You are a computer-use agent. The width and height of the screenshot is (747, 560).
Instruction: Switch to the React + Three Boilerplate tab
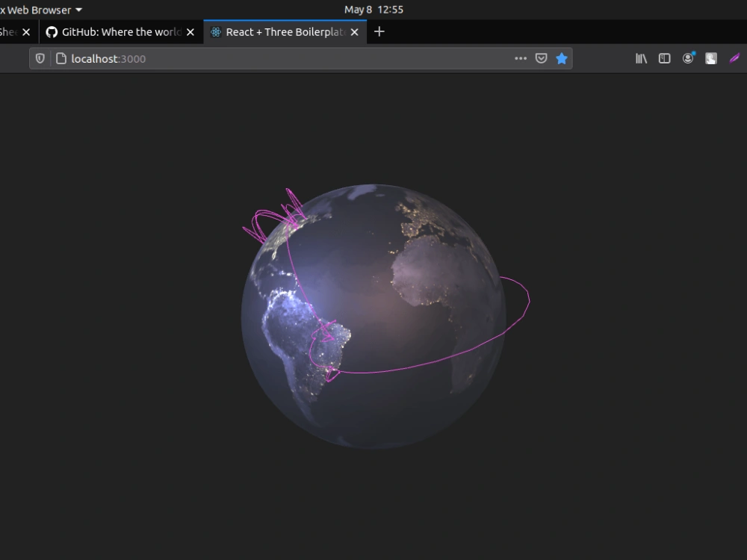(x=285, y=32)
